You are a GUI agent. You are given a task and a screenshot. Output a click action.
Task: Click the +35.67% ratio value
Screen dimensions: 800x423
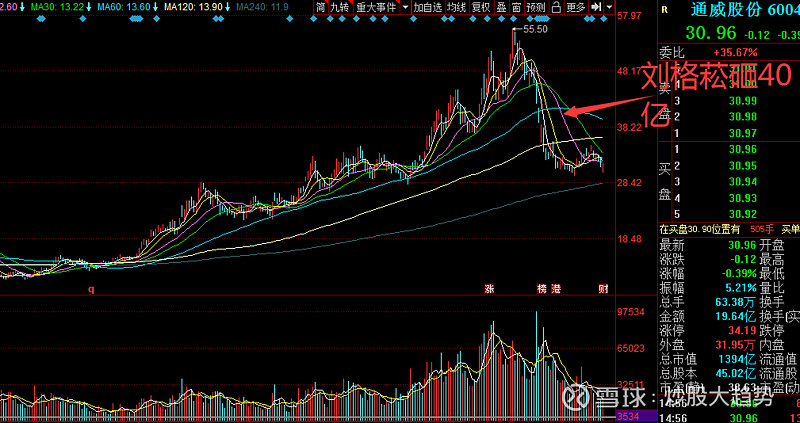pyautogui.click(x=735, y=53)
